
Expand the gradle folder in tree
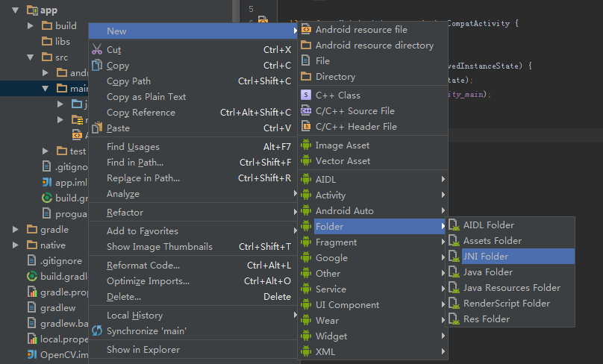tap(16, 229)
